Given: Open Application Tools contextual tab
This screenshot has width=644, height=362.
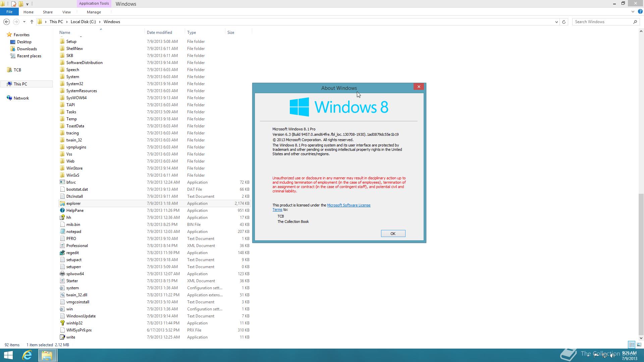Looking at the screenshot, I should [x=94, y=4].
